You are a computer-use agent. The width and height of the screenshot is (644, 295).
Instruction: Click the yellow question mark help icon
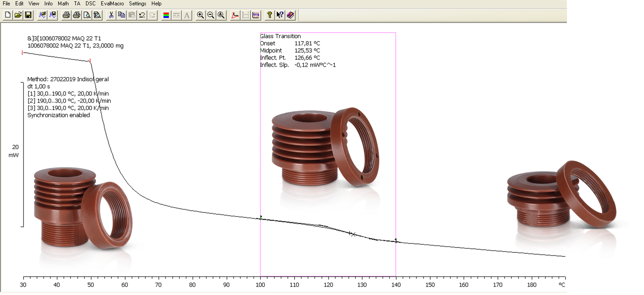269,15
